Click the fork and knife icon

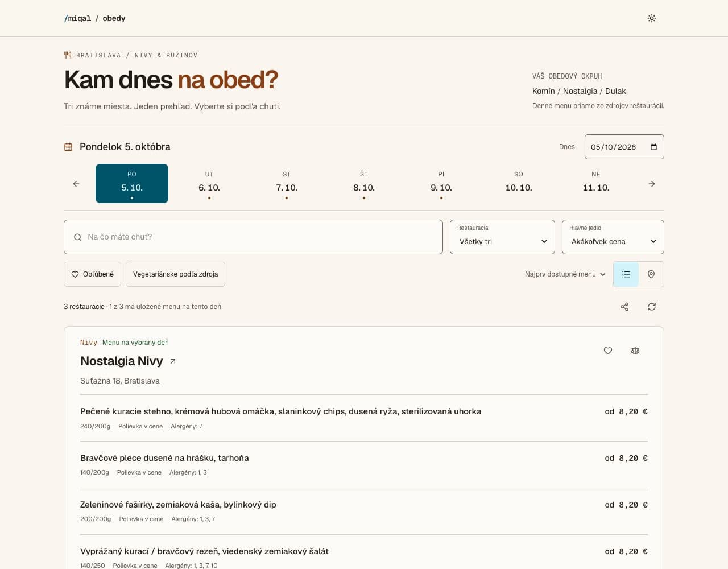68,55
